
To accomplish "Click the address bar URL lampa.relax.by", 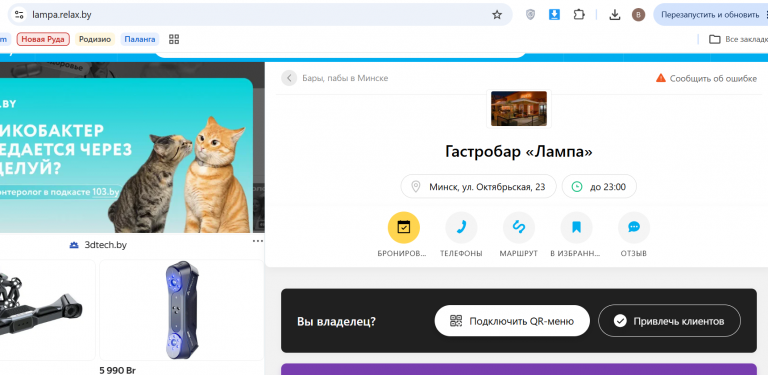I will (x=62, y=15).
